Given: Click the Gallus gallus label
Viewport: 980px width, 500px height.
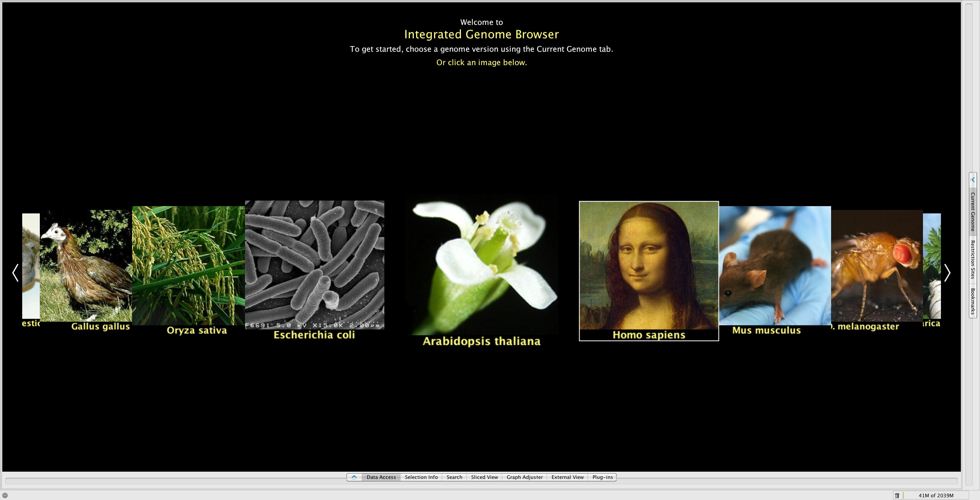Looking at the screenshot, I should tap(101, 326).
